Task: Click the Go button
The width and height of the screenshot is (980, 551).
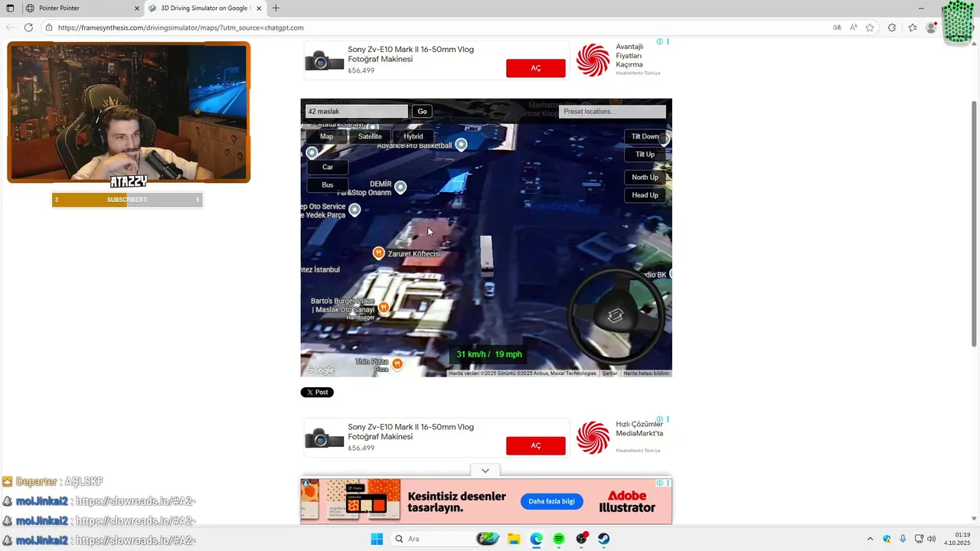Action: (422, 112)
